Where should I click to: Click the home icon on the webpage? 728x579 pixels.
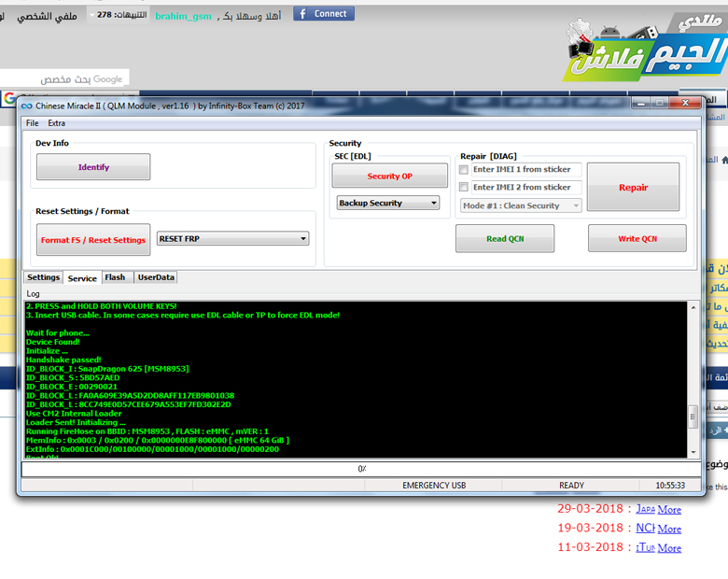coord(724,160)
